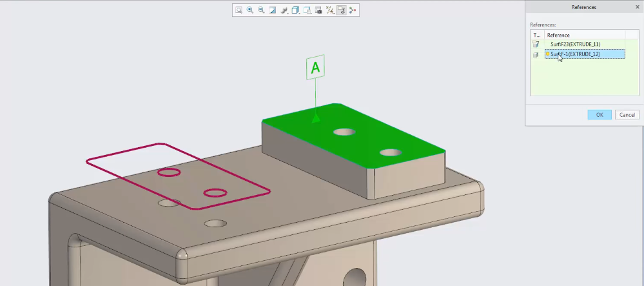Viewport: 644px width, 286px height.
Task: Open the rendering options icon
Action: tap(284, 10)
